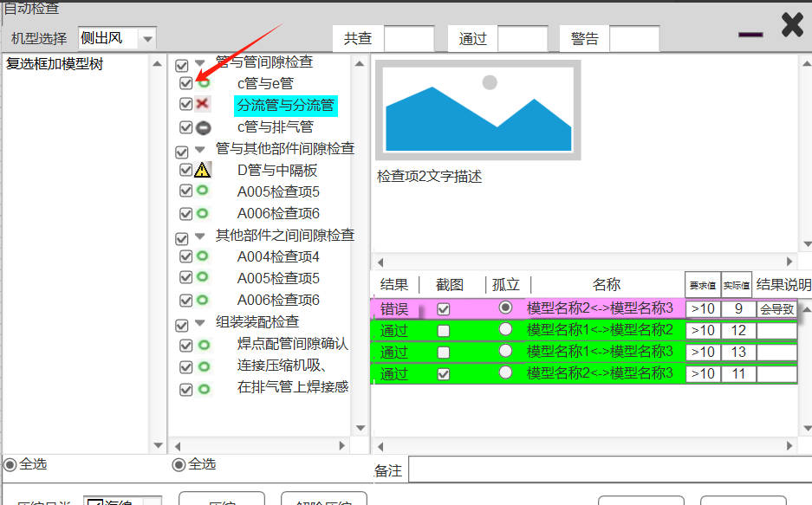Click the green icon beside 在排气管上焊接感

pos(205,390)
